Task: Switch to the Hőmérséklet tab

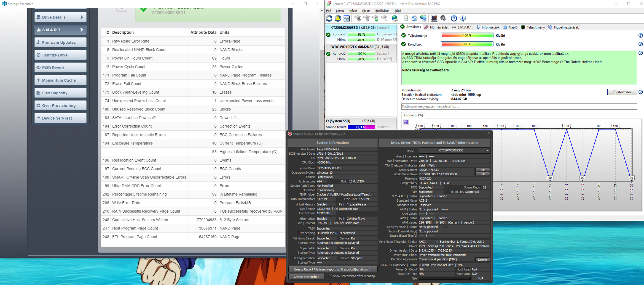Action: pyautogui.click(x=436, y=27)
